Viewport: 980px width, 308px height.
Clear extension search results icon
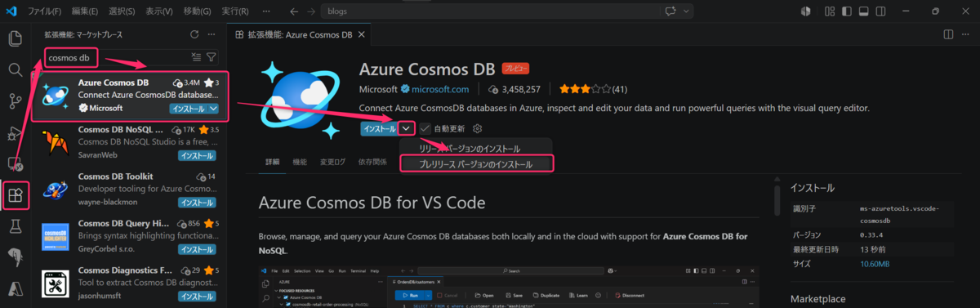coord(195,57)
